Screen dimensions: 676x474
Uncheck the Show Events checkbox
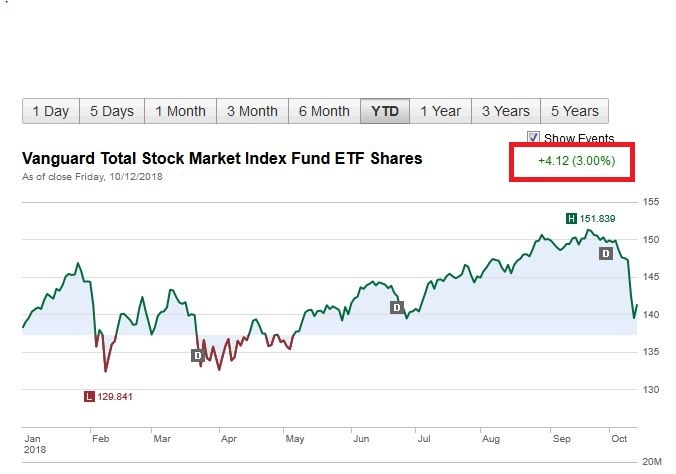click(x=534, y=138)
